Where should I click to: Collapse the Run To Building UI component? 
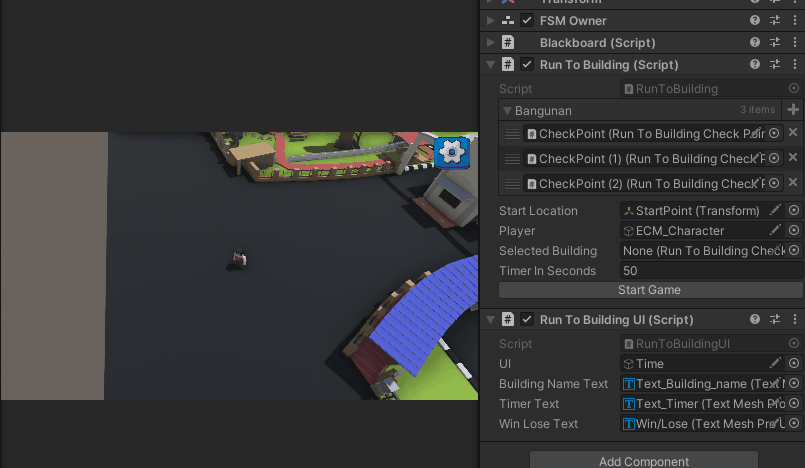point(490,320)
